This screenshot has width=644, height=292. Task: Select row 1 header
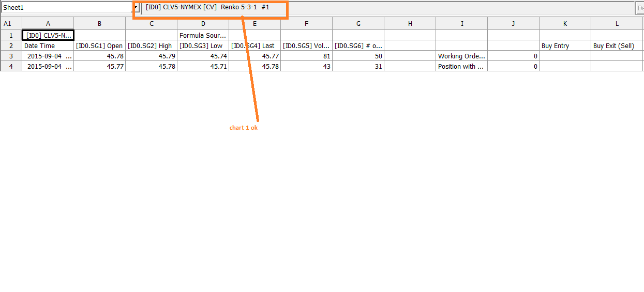pyautogui.click(x=11, y=35)
